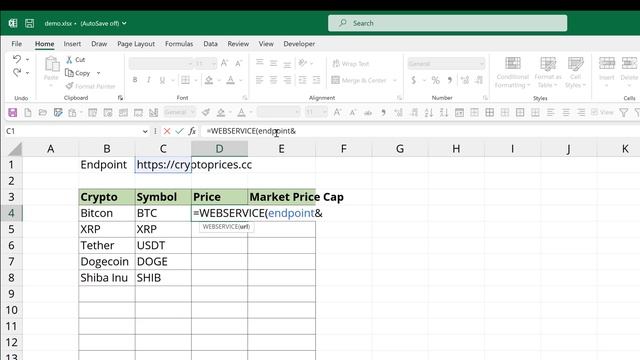Open the File tab
640x360 pixels.
[x=17, y=44]
